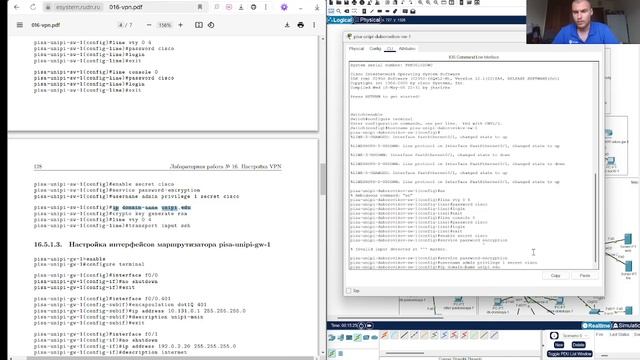Click the New scenario button
The image size is (640, 360).
pos(559,345)
